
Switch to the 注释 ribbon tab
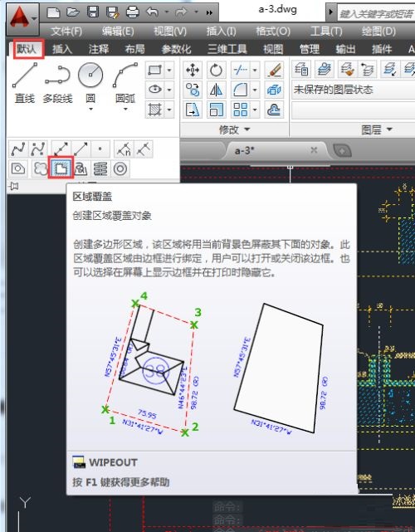[99, 49]
